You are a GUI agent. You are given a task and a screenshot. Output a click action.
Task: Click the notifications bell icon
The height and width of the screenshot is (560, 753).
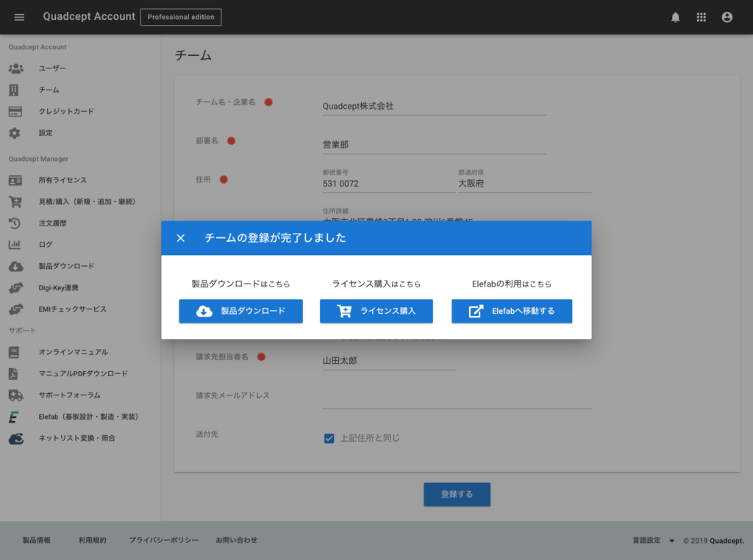[675, 17]
